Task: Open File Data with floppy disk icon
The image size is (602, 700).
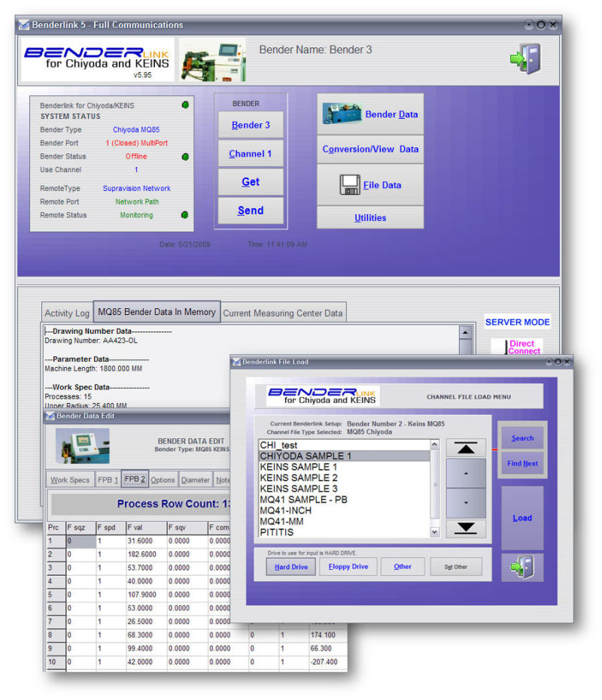Action: tap(369, 185)
